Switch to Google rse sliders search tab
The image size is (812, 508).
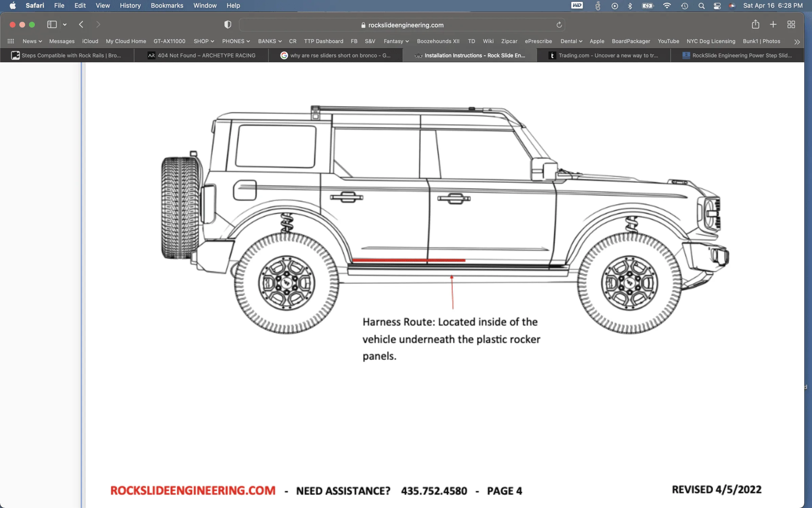335,55
